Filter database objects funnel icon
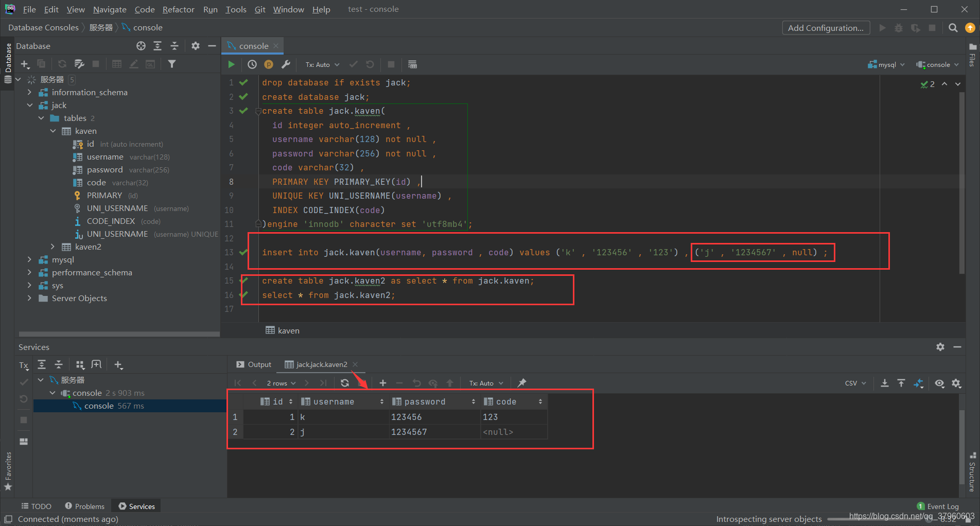 (x=172, y=64)
